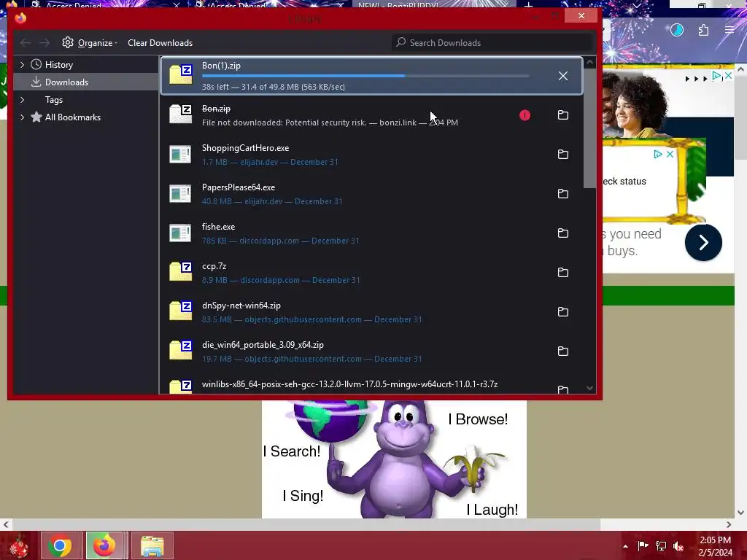Click the AdChoices icon on top ad

coord(716,76)
